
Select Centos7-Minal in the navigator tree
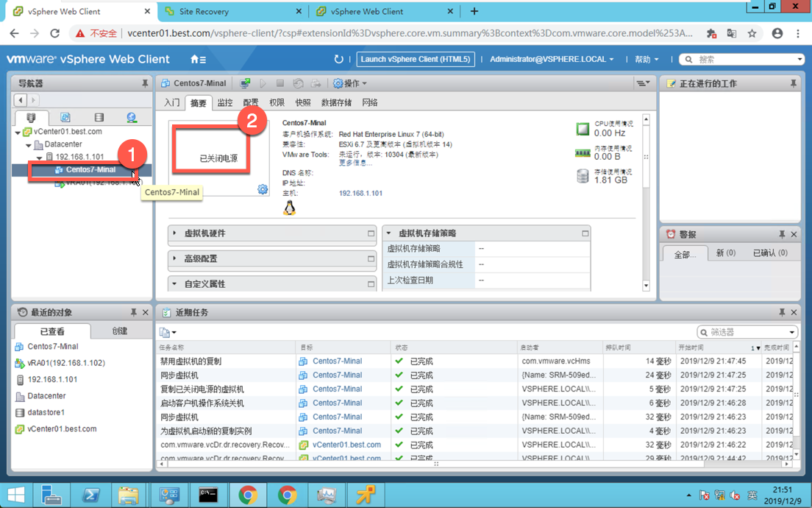[90, 169]
